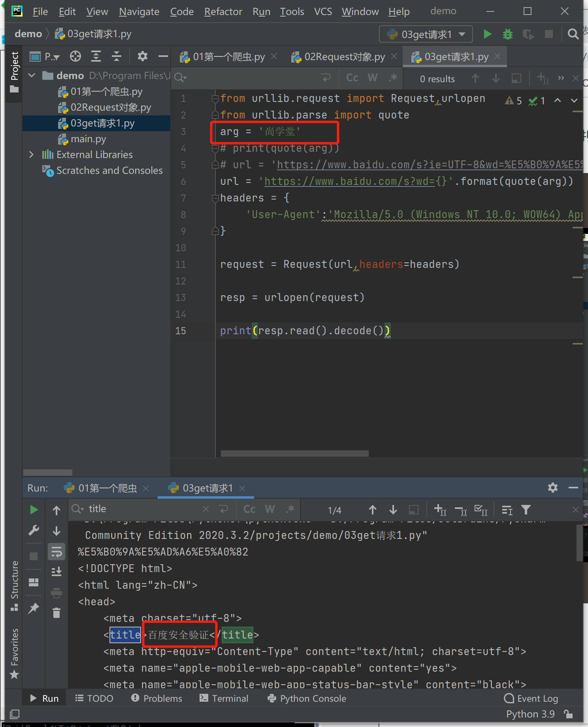Open the Terminal tool window
The width and height of the screenshot is (588, 727).
(224, 698)
